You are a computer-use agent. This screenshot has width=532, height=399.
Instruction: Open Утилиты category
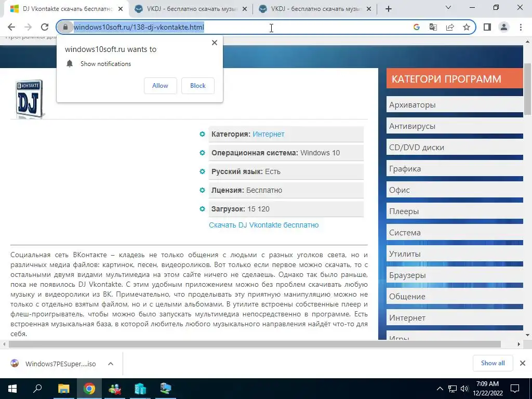click(455, 254)
